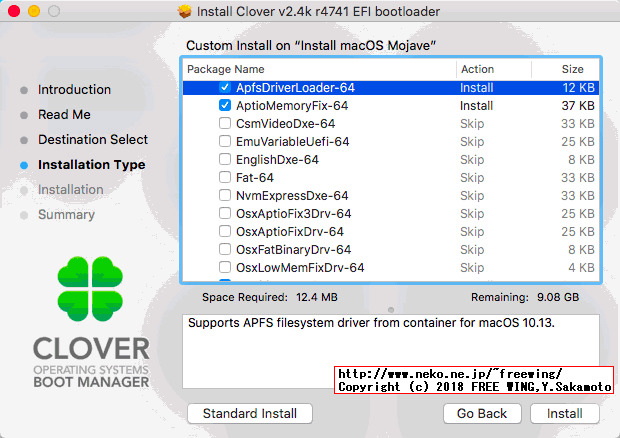The height and width of the screenshot is (438, 620).
Task: Tick the OsxAptioFix3Drv-64 checkbox
Action: (225, 213)
